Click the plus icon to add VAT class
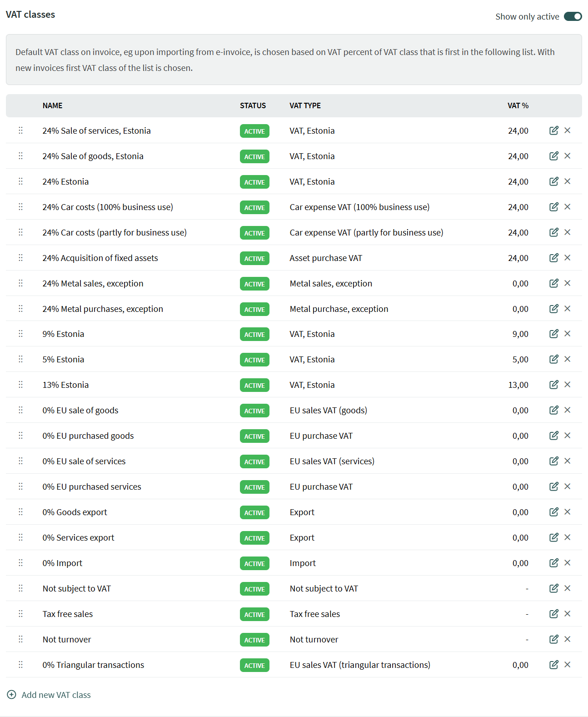Viewport: 588px width, 717px height. [12, 695]
